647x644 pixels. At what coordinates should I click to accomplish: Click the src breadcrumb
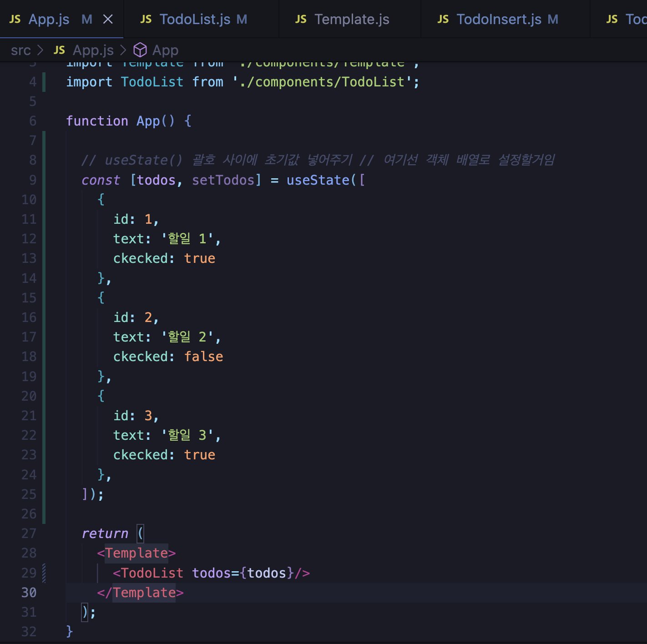click(x=21, y=50)
